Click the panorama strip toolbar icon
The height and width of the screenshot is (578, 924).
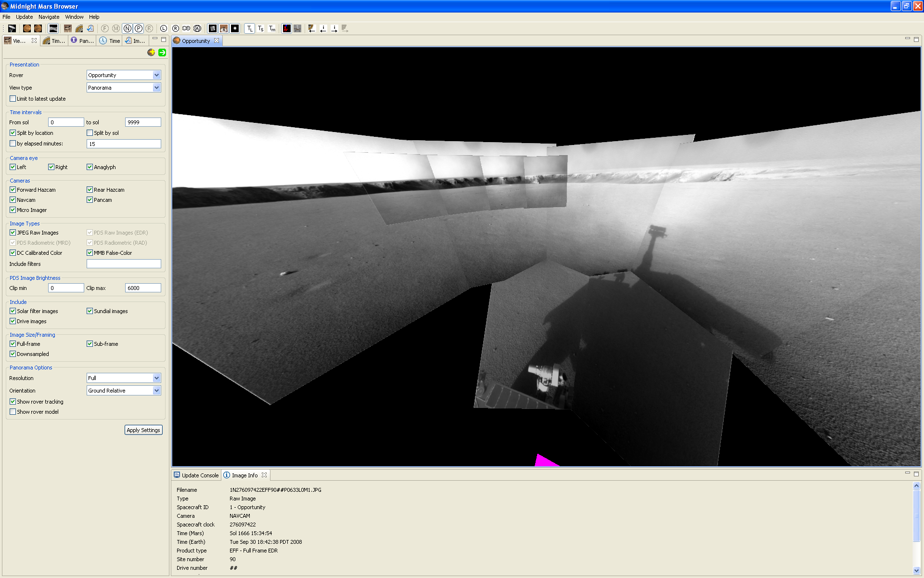tap(53, 28)
